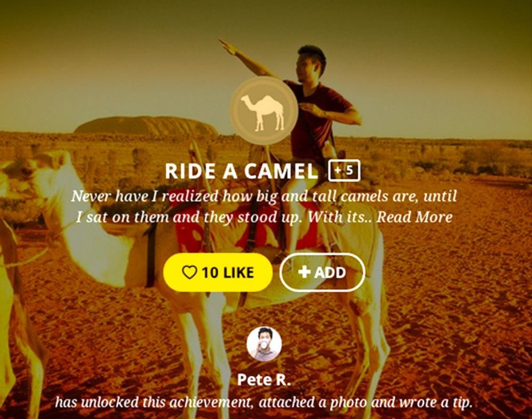Open the Read More link
Screen dimensions: 532x419
pyautogui.click(x=415, y=217)
